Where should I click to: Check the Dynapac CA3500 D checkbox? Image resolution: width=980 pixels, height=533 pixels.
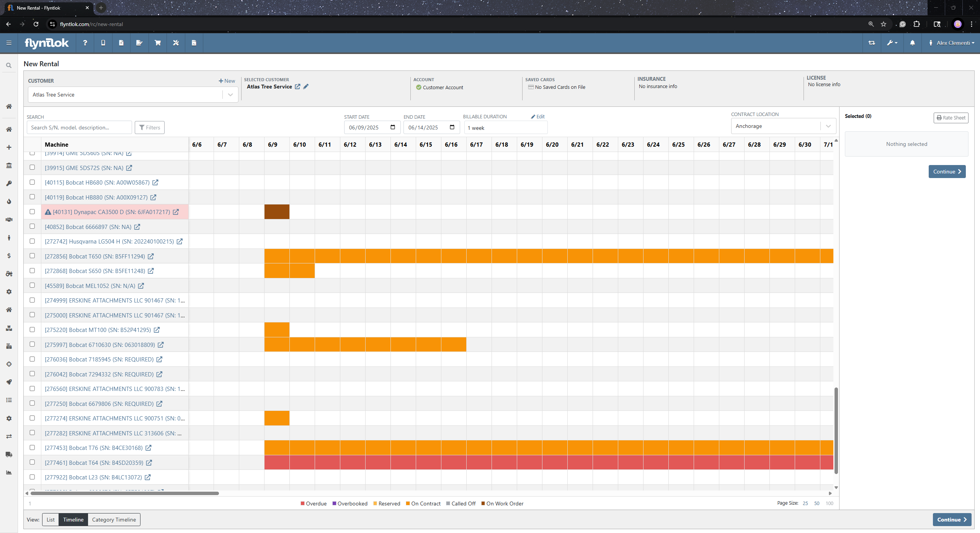click(32, 212)
